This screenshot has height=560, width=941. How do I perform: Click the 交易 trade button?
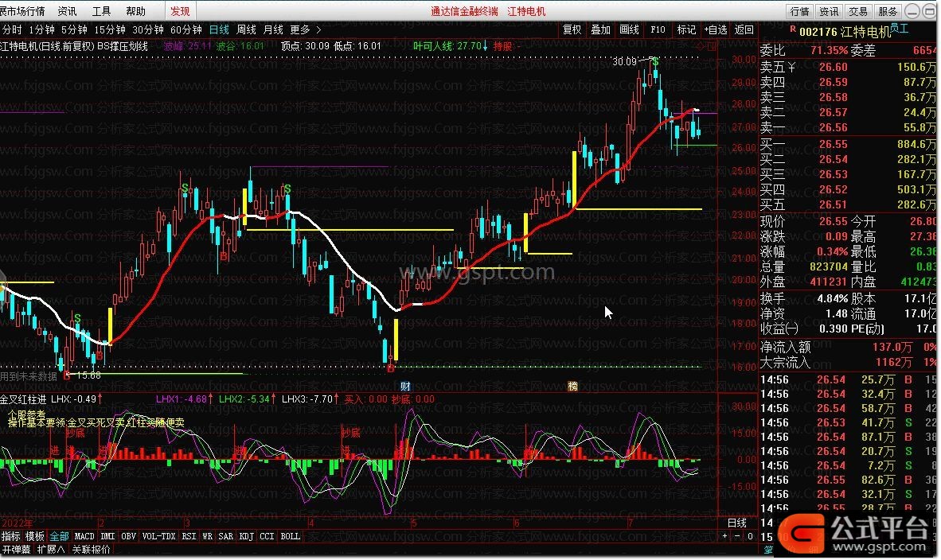(x=858, y=11)
